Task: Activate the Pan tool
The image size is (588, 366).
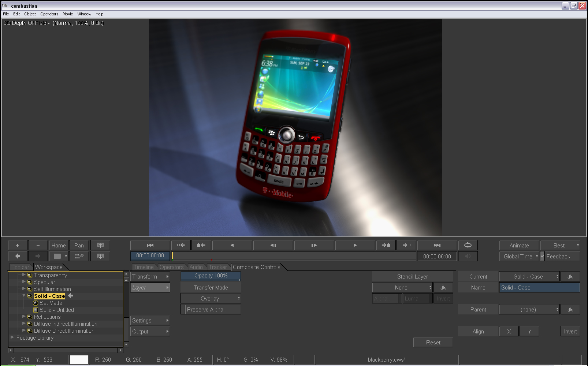Action: pos(79,245)
